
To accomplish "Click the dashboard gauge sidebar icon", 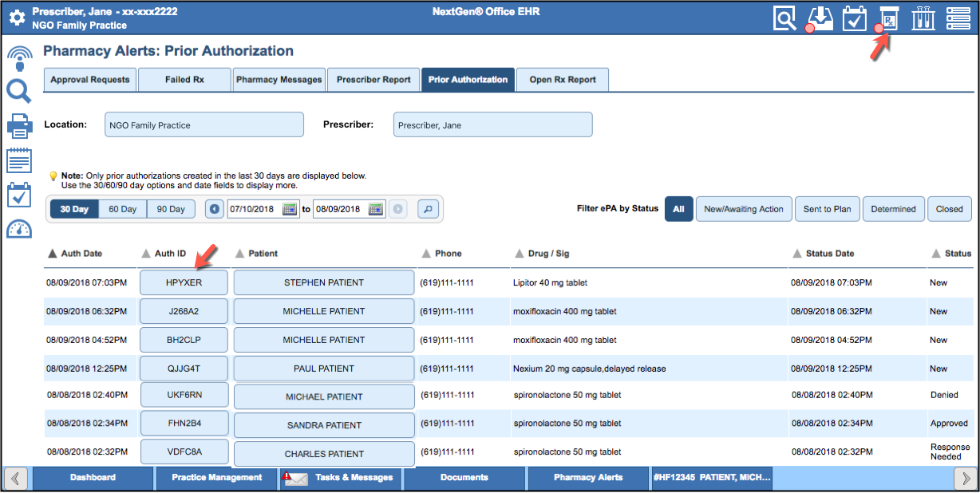I will [x=19, y=229].
